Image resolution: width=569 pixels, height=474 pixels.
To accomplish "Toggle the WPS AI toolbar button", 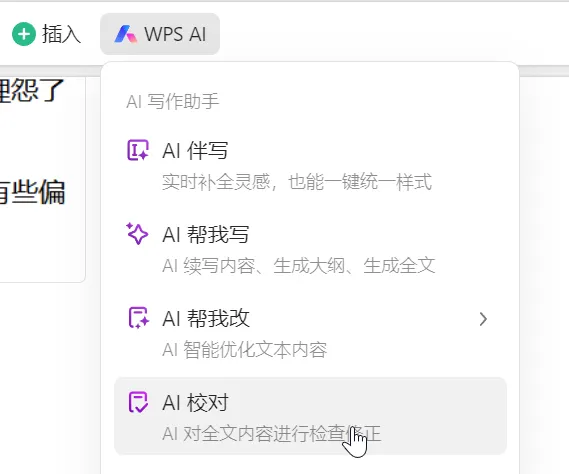I will [160, 34].
